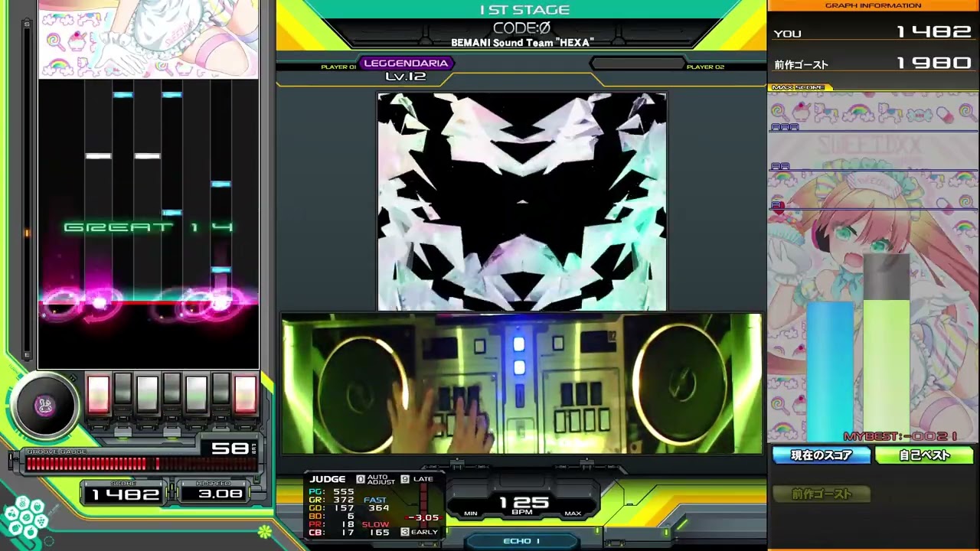Click the GREAT 14 combo text

click(x=149, y=227)
